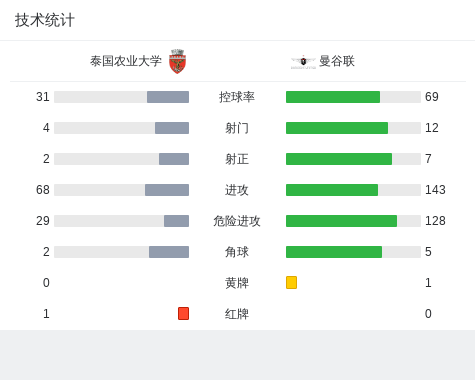The height and width of the screenshot is (380, 475).
Task: Click the yellow card icon for 曼谷联
Action: coord(291,282)
